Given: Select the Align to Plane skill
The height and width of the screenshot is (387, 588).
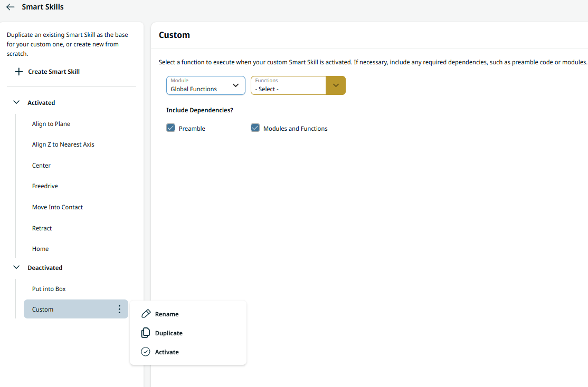Looking at the screenshot, I should 51,124.
